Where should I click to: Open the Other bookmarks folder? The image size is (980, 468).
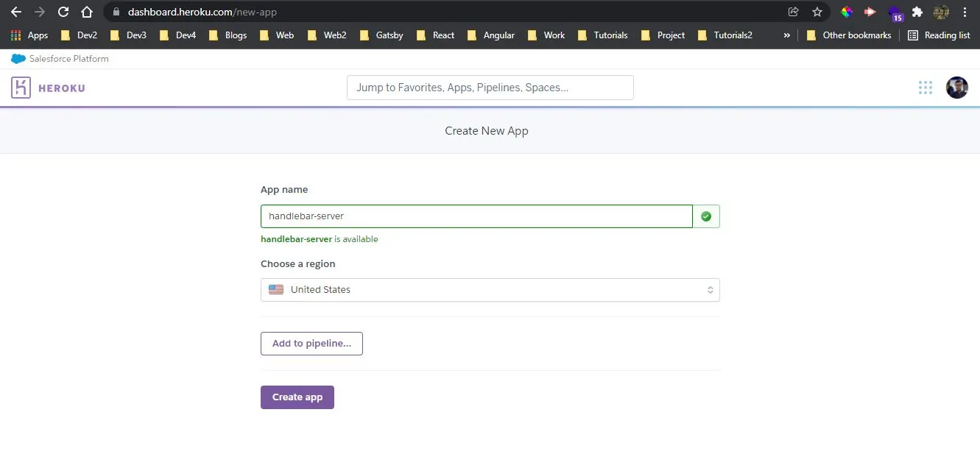tap(848, 35)
